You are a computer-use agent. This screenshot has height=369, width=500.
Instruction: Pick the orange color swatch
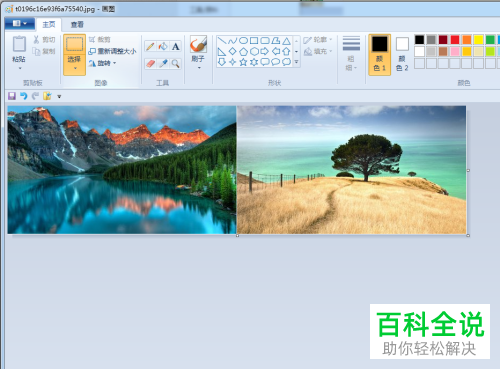point(467,40)
